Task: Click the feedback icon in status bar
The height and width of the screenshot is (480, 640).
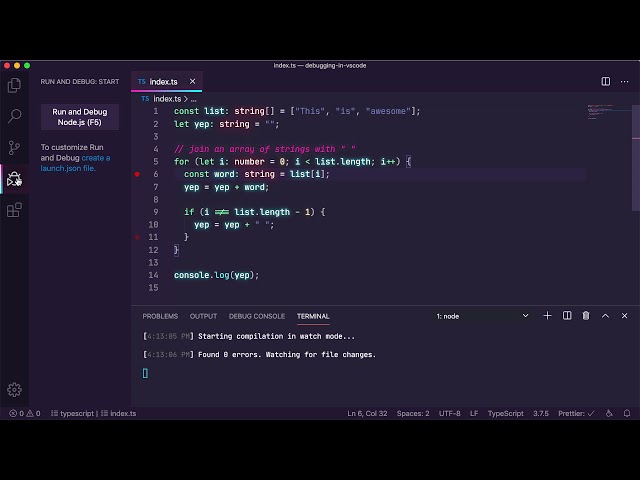Action: (609, 413)
